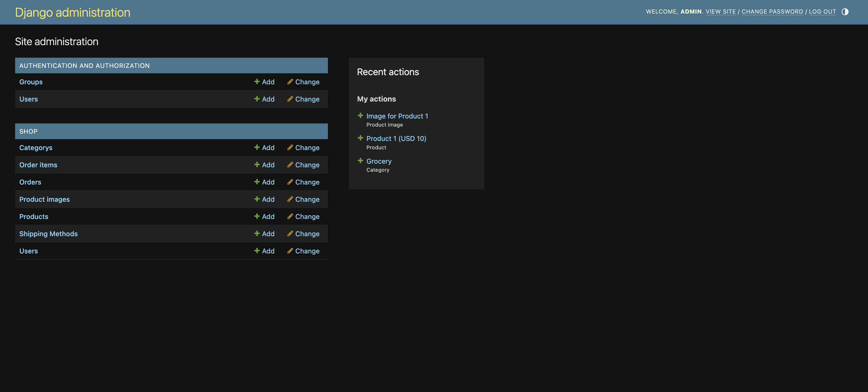Image resolution: width=868 pixels, height=392 pixels.
Task: Click the plus icon for Order items
Action: [x=257, y=165]
